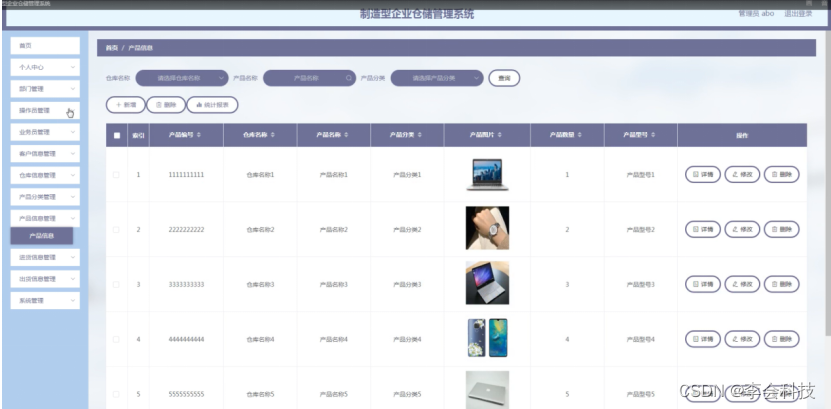The image size is (831, 409).
Task: View 详情 for 产品名称2 row
Action: (703, 229)
